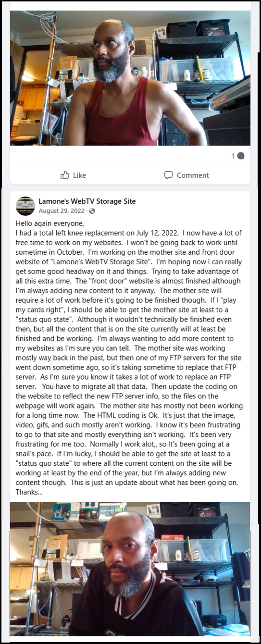Click the "Thanks..." closing line of the post
Screen dimensions: 261x644
click(x=29, y=492)
